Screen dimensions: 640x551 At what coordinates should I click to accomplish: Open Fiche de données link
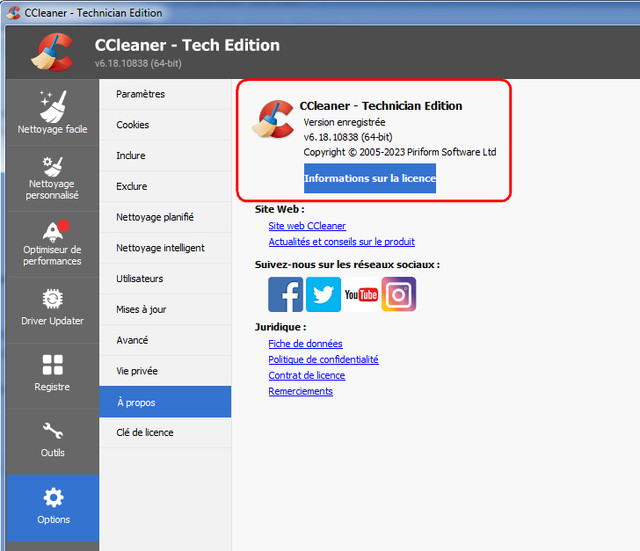305,344
